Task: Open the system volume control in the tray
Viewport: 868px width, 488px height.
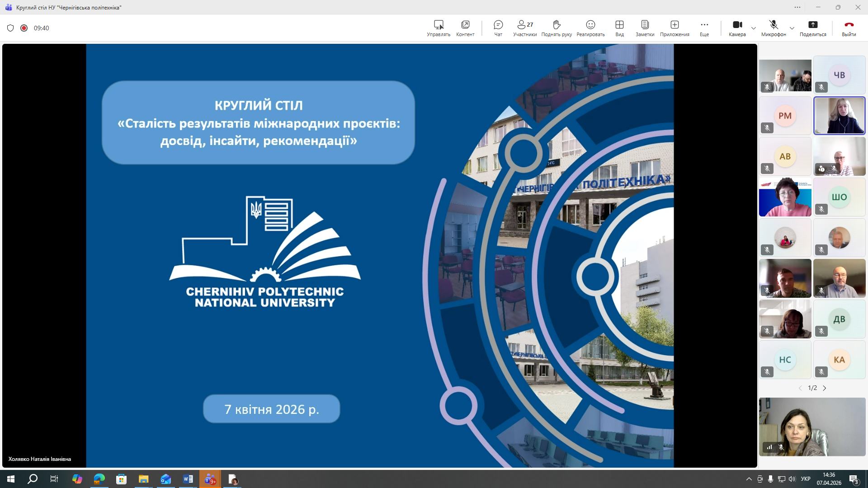Action: pos(792,479)
